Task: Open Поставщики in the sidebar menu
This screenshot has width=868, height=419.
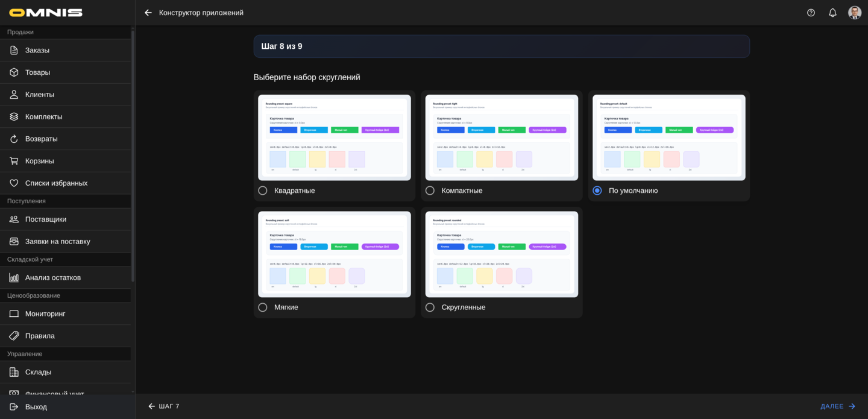Action: point(46,219)
